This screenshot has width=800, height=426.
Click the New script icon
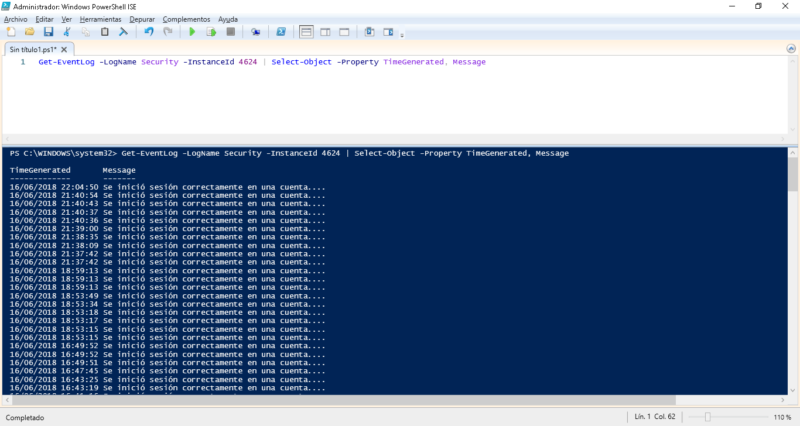tap(10, 32)
